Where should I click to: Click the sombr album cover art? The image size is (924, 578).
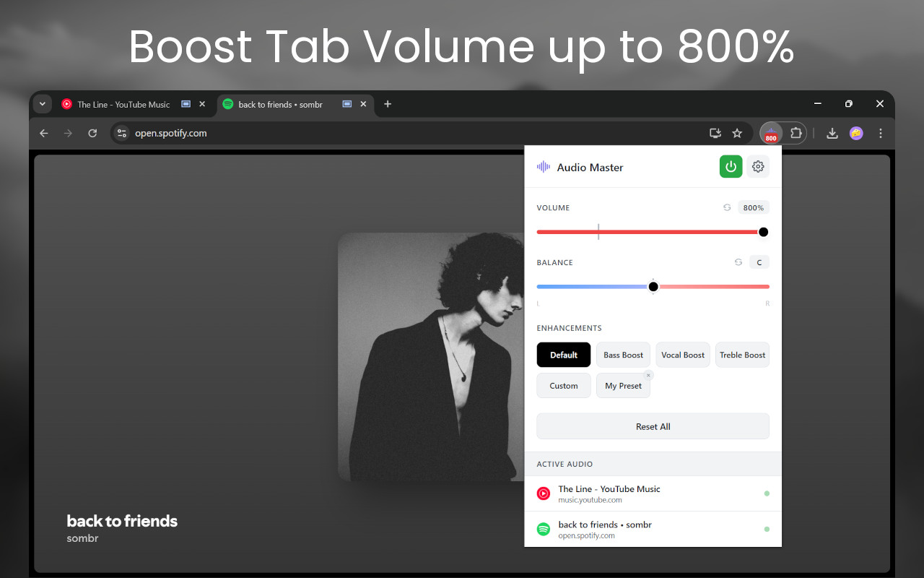coord(432,357)
